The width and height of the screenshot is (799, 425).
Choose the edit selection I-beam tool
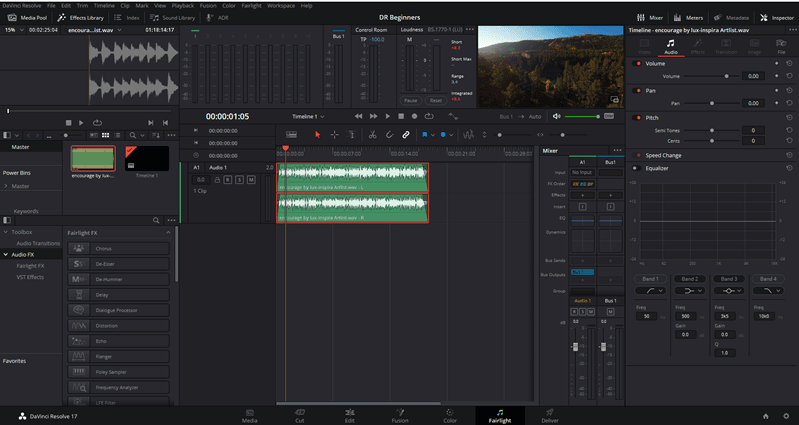pos(351,135)
